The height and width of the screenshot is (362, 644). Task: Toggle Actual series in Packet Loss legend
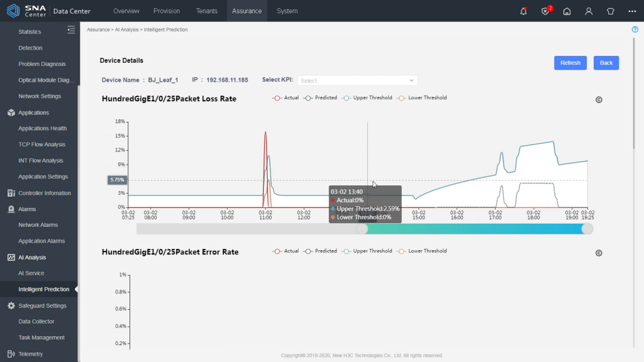coord(286,97)
